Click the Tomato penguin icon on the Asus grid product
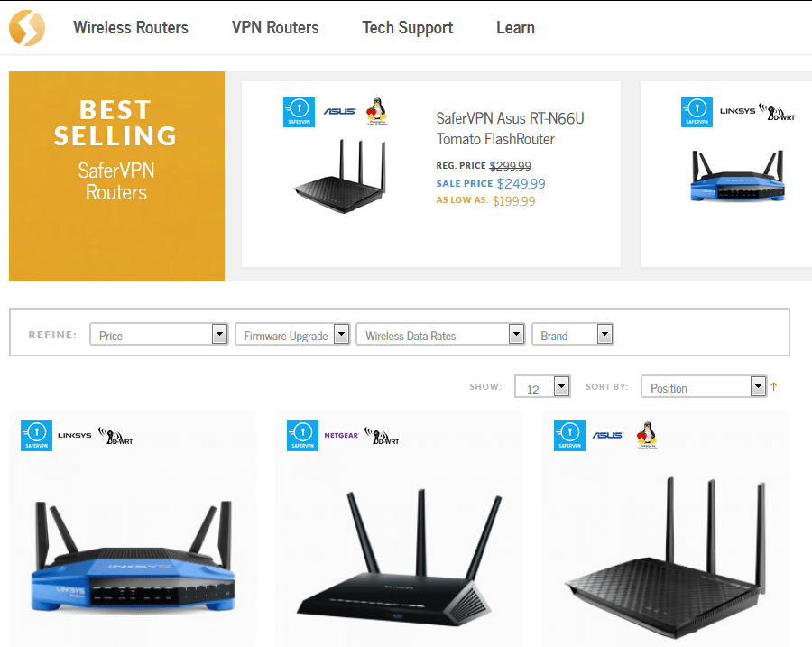812x647 pixels. tap(647, 435)
